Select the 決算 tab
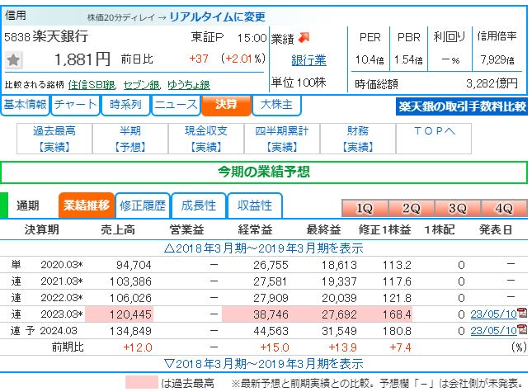The width and height of the screenshot is (532, 392). tap(226, 105)
